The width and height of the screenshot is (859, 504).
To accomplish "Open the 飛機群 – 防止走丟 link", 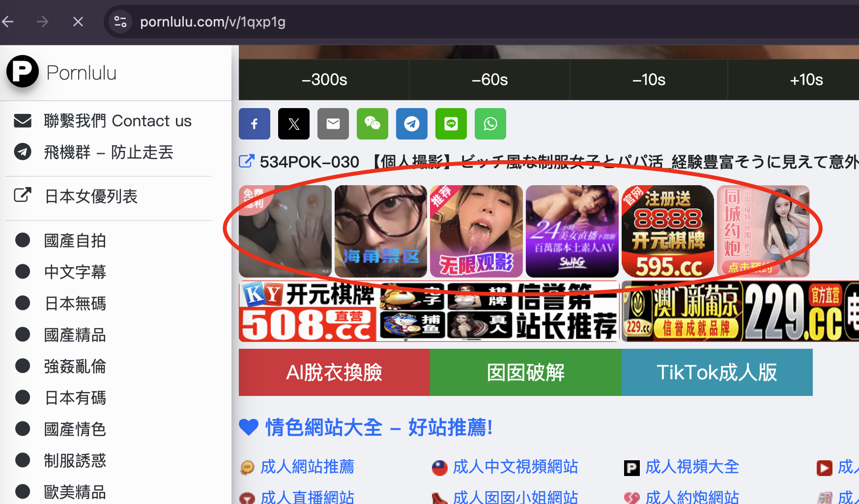I will (x=108, y=152).
